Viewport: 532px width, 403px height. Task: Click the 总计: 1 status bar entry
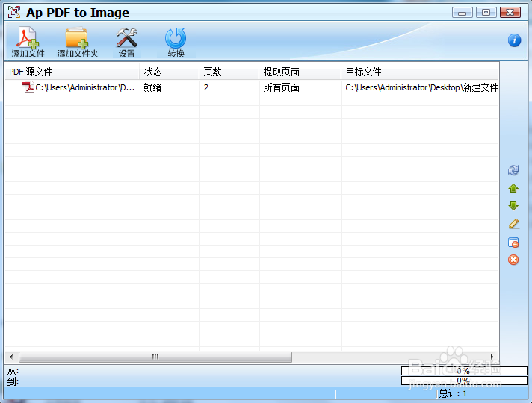pos(453,393)
